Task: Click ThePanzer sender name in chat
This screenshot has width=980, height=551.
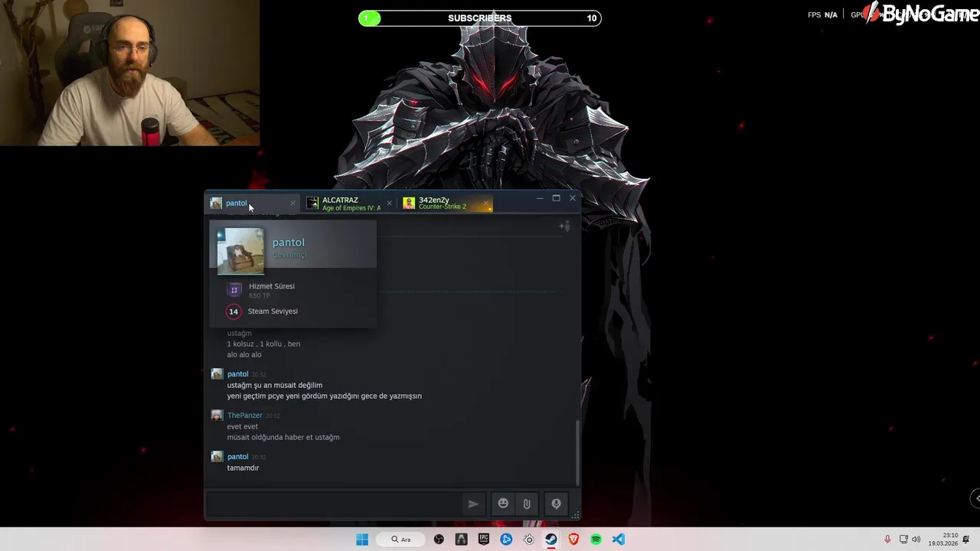Action: point(245,416)
